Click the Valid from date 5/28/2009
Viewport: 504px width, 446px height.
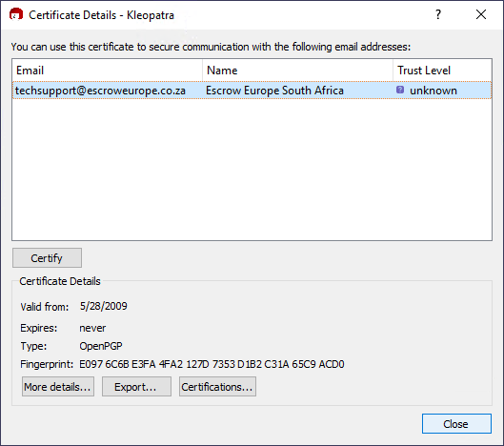[x=104, y=306]
